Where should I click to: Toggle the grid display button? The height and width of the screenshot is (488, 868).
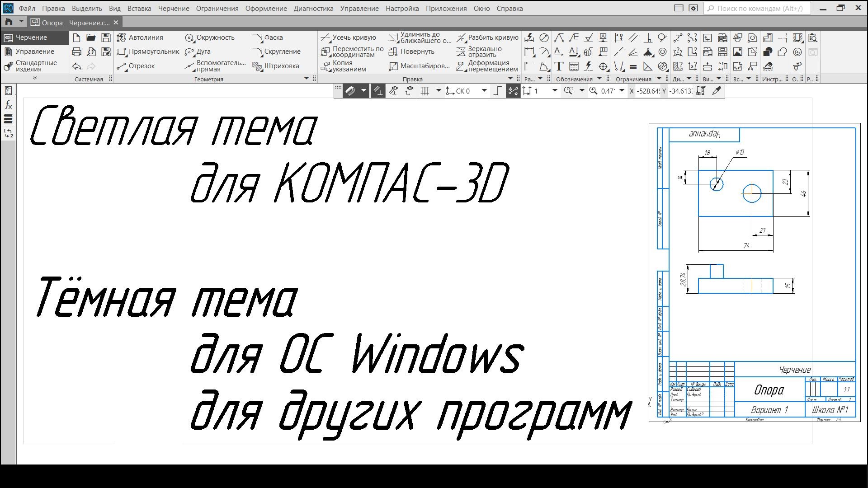pos(425,91)
